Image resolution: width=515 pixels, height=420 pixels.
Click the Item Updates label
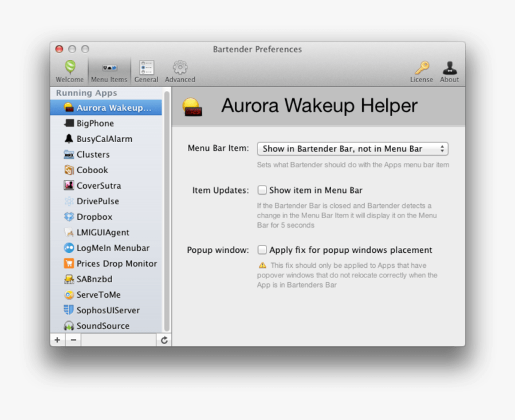[x=220, y=191]
